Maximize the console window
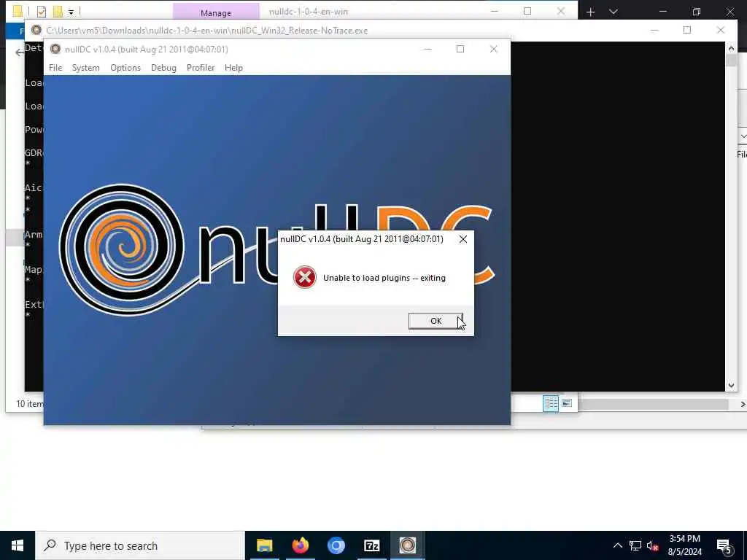 point(687,30)
